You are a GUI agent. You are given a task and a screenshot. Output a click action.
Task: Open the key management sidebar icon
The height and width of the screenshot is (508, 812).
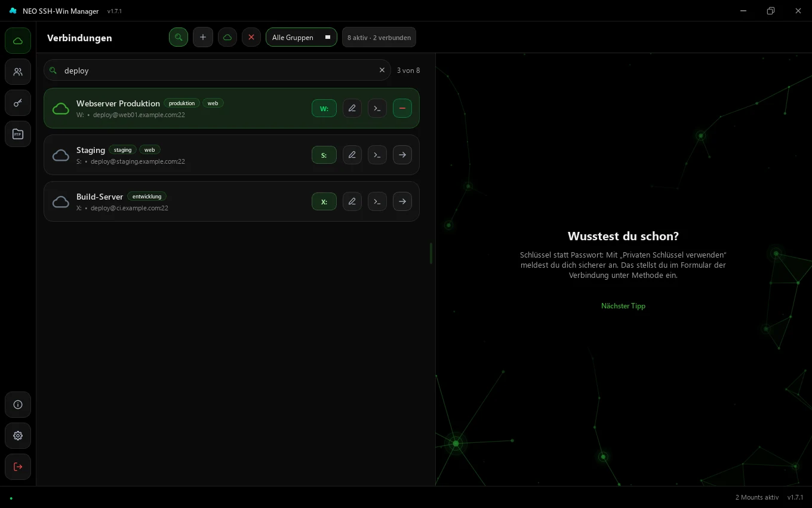pos(18,103)
